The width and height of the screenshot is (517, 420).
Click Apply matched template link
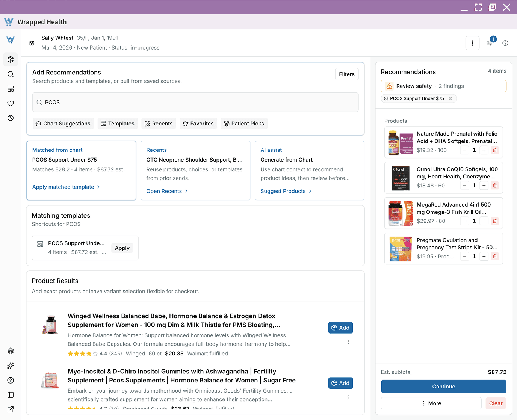[66, 187]
